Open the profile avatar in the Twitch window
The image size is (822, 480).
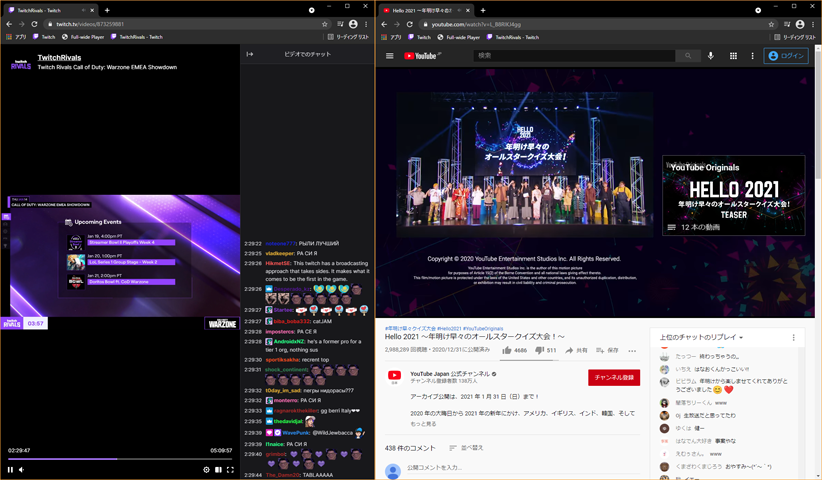[353, 24]
